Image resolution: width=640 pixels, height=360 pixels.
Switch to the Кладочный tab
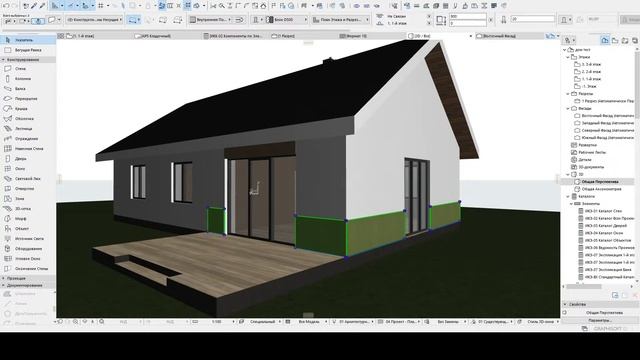168,36
